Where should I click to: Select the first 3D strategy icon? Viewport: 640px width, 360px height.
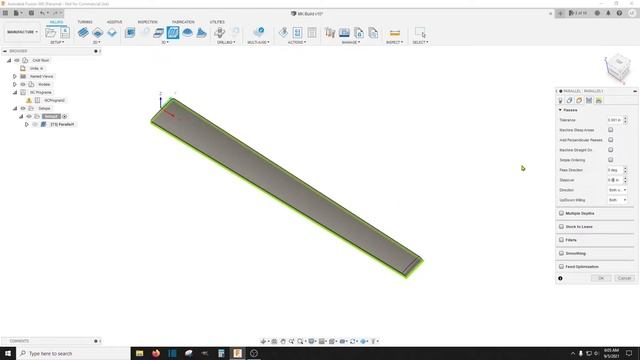(130, 33)
